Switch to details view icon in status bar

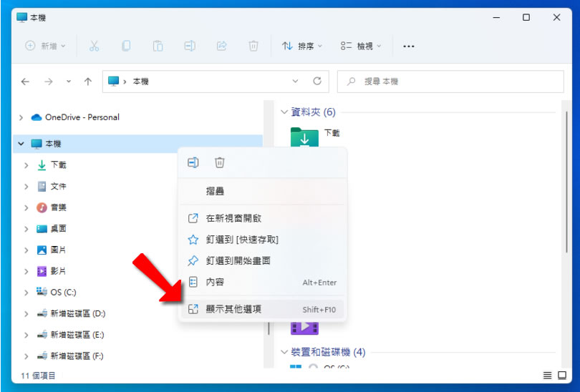[x=547, y=376]
